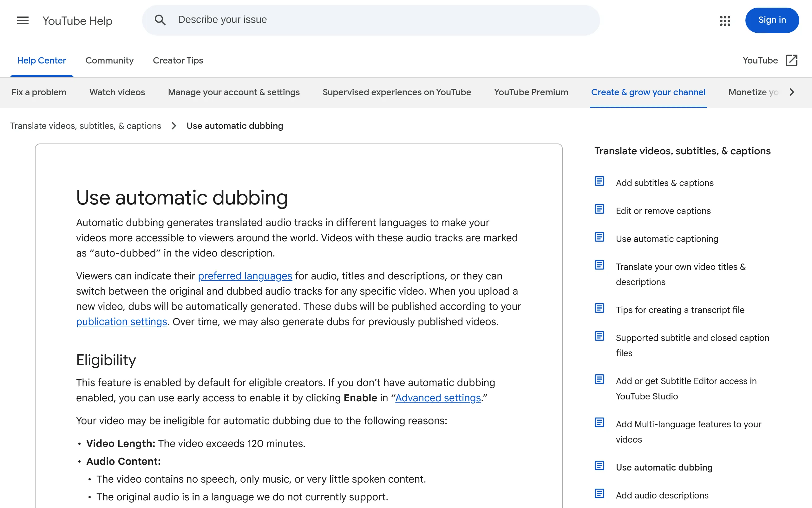The width and height of the screenshot is (812, 508).
Task: Focus the Describe your issue search field
Action: 371,20
